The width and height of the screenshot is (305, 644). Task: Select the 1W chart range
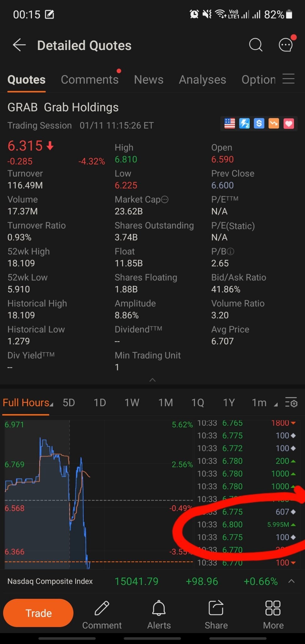(132, 403)
